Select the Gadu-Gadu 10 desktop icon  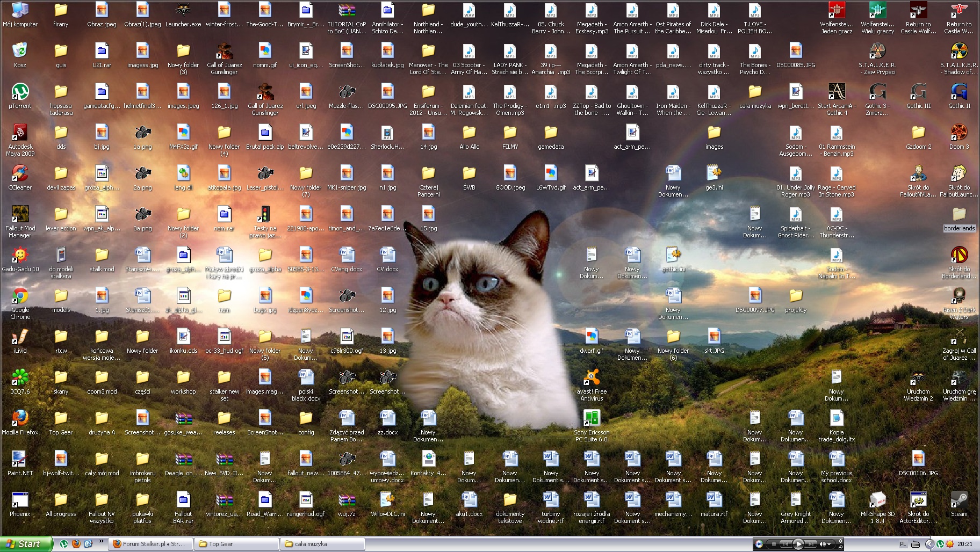20,259
